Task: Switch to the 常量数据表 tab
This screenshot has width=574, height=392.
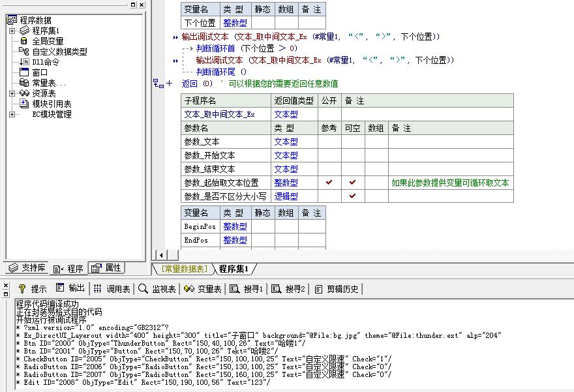Action: [x=185, y=269]
